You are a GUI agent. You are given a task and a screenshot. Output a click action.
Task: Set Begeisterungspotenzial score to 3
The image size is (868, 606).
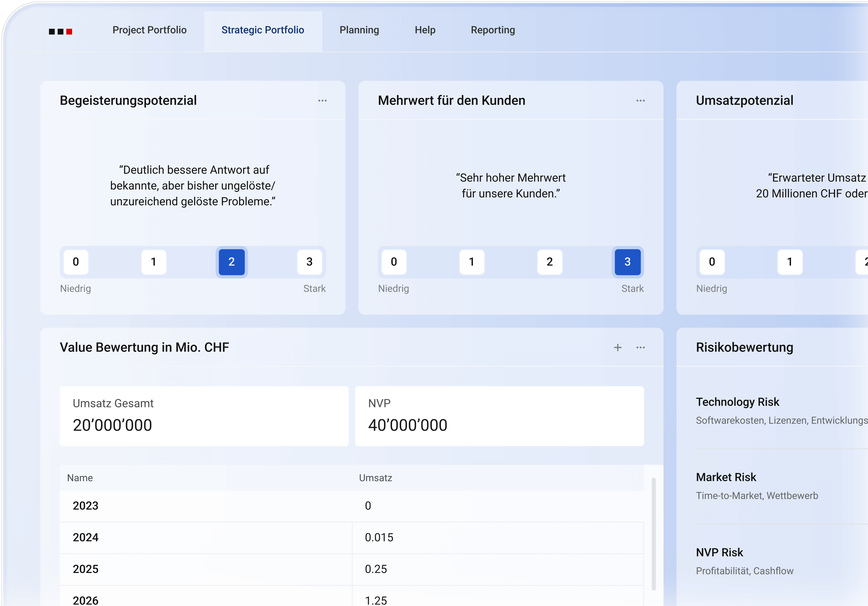click(x=310, y=262)
